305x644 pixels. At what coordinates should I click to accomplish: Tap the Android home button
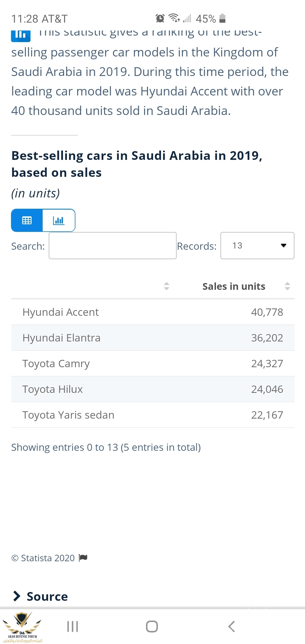coord(152,626)
